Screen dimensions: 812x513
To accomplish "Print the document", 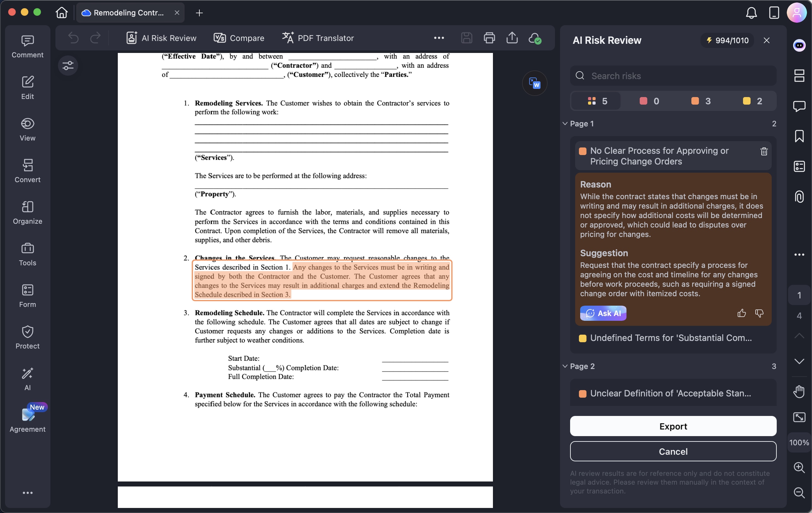I will pos(489,38).
